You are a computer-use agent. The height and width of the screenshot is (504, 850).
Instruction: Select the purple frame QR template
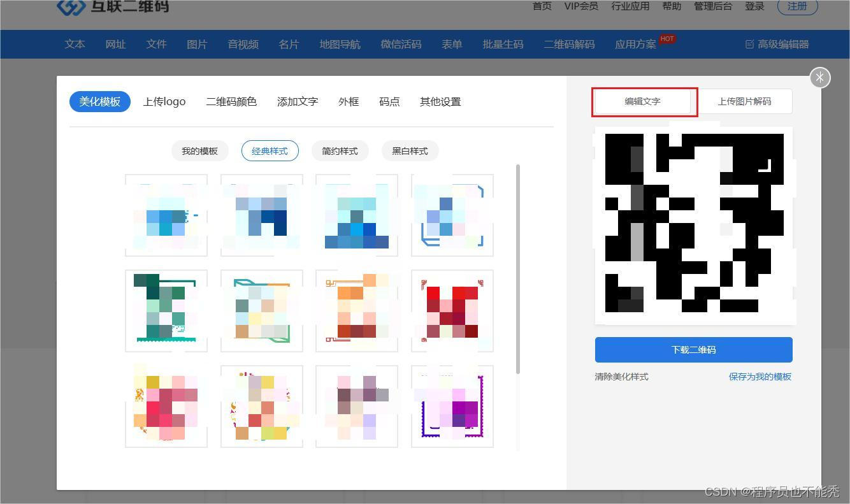(452, 406)
